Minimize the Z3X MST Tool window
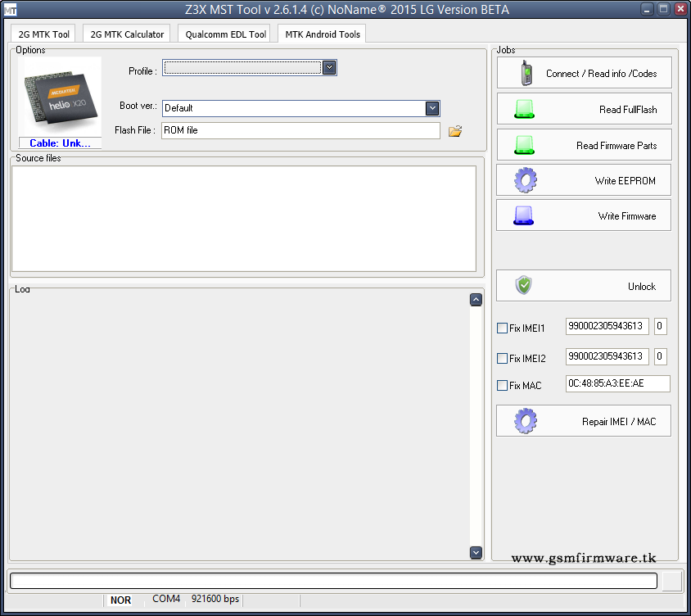Screen dimensions: 691x616 647,9
